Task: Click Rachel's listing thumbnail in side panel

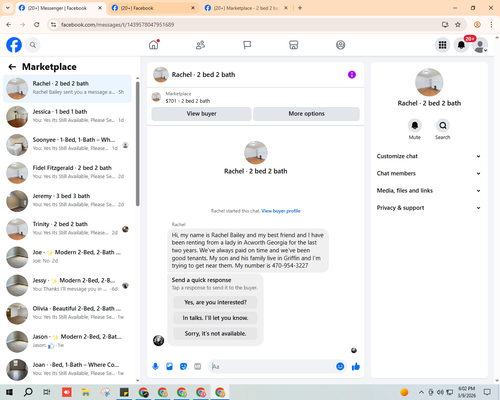Action: coord(429,82)
